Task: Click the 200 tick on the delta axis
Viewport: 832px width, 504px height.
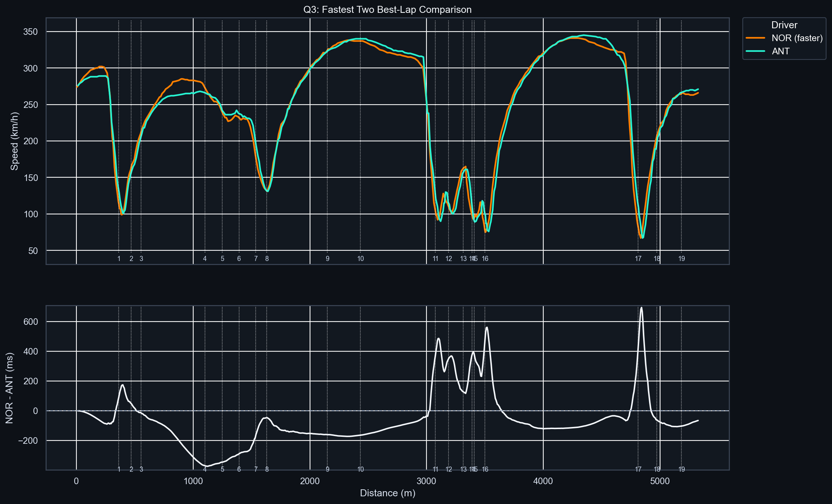Action: point(30,381)
